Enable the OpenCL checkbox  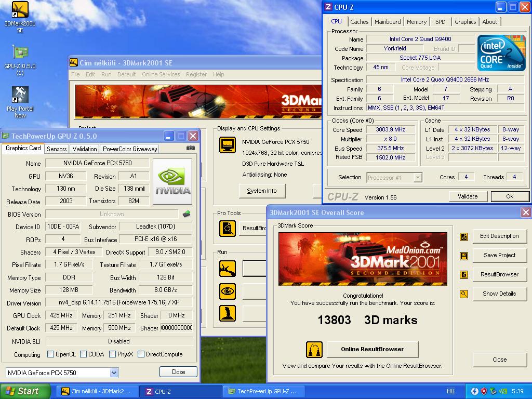50,354
